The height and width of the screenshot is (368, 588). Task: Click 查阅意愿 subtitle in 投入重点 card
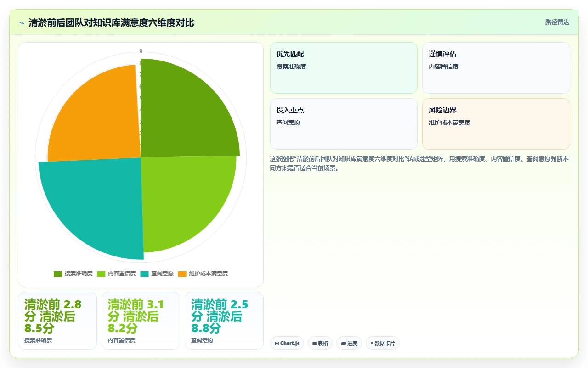pyautogui.click(x=288, y=123)
